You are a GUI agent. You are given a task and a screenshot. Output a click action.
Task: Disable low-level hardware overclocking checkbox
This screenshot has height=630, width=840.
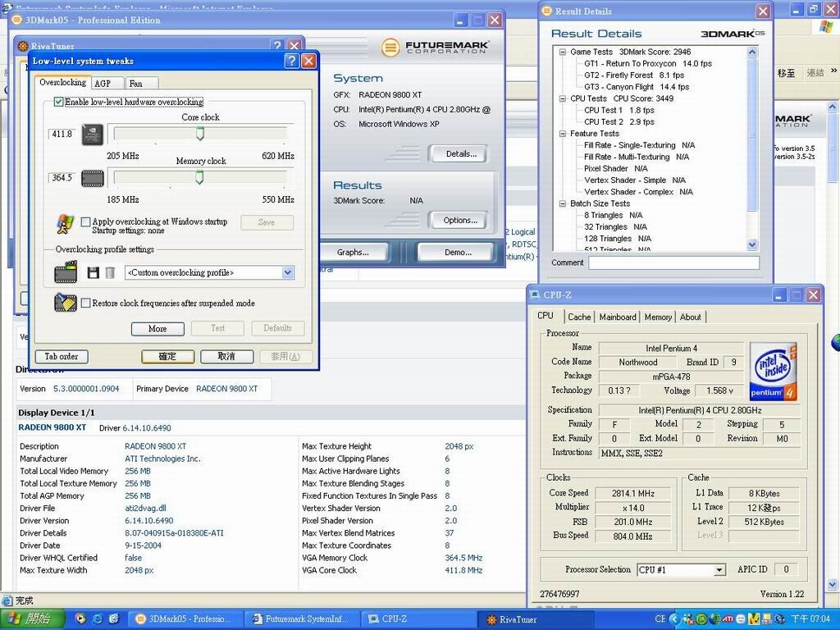59,102
